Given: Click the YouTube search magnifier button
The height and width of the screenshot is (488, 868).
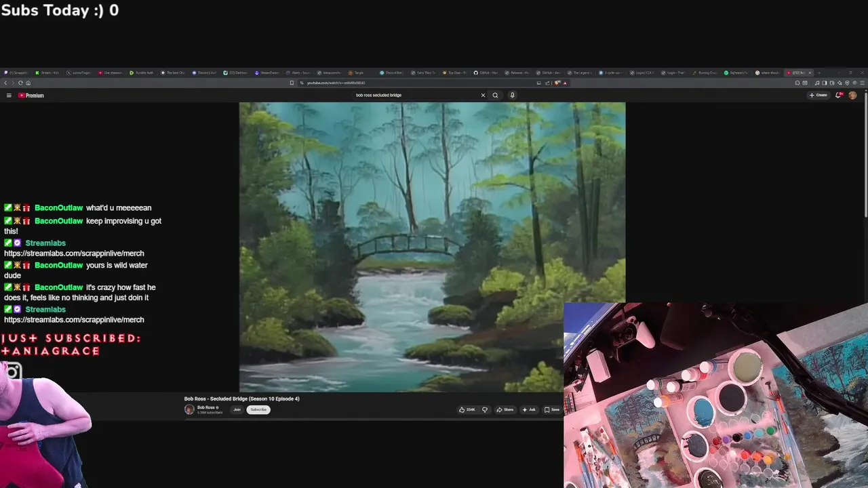Looking at the screenshot, I should [495, 95].
